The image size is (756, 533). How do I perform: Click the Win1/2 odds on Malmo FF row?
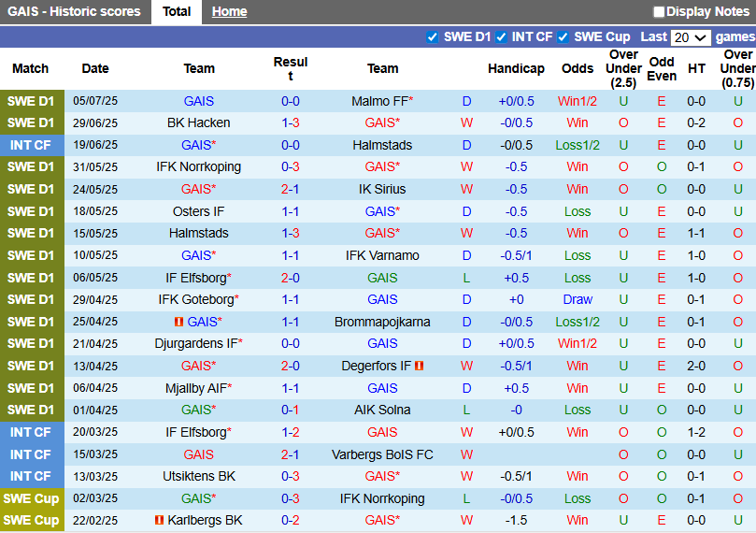(x=578, y=101)
